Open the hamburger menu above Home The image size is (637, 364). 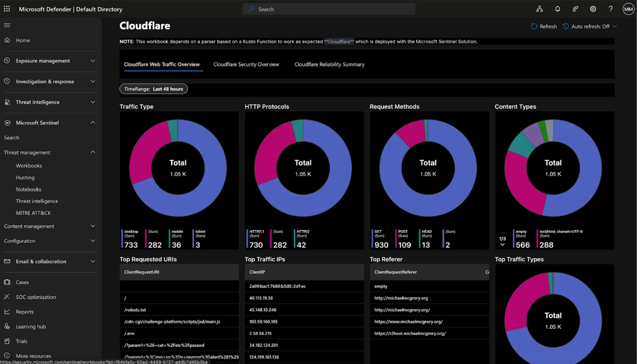coord(7,25)
